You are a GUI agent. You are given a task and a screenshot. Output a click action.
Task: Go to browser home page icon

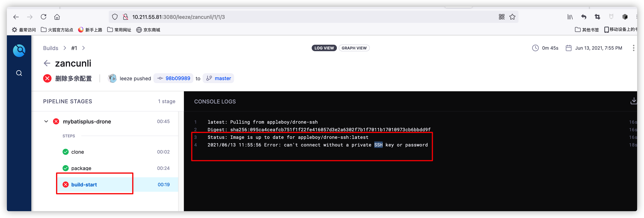[x=57, y=17]
